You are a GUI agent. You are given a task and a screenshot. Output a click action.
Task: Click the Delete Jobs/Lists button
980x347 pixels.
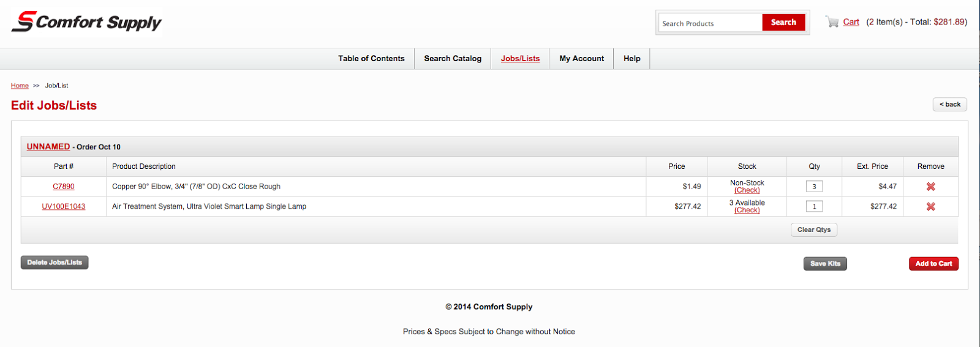(55, 263)
